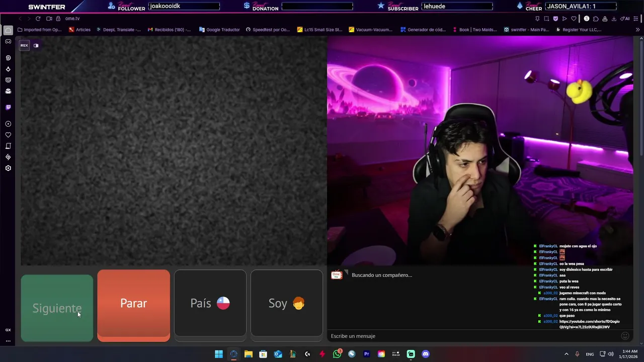
Task: Open the Generador de cód... bookmark
Action: (x=423, y=30)
